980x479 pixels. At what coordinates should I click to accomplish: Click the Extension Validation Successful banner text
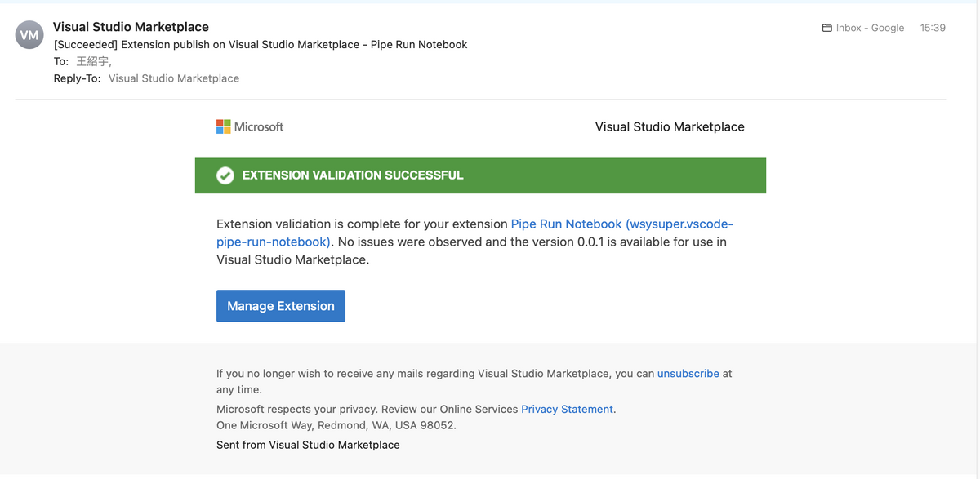point(353,175)
